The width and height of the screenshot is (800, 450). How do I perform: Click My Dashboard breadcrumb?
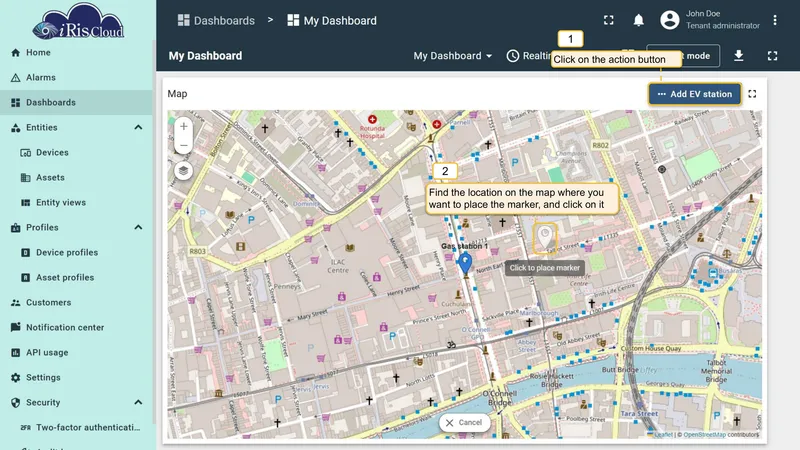tap(332, 20)
